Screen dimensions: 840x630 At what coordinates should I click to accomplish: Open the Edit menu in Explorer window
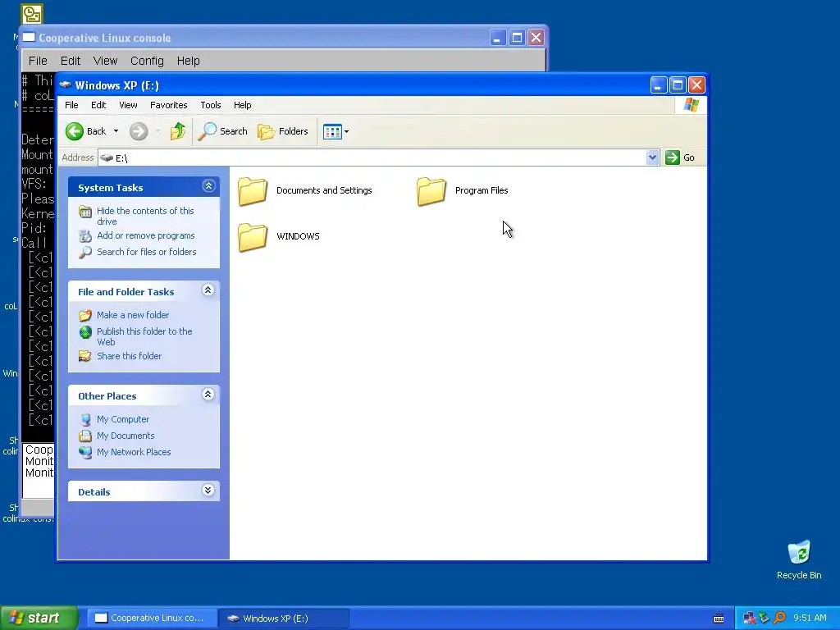pos(98,105)
